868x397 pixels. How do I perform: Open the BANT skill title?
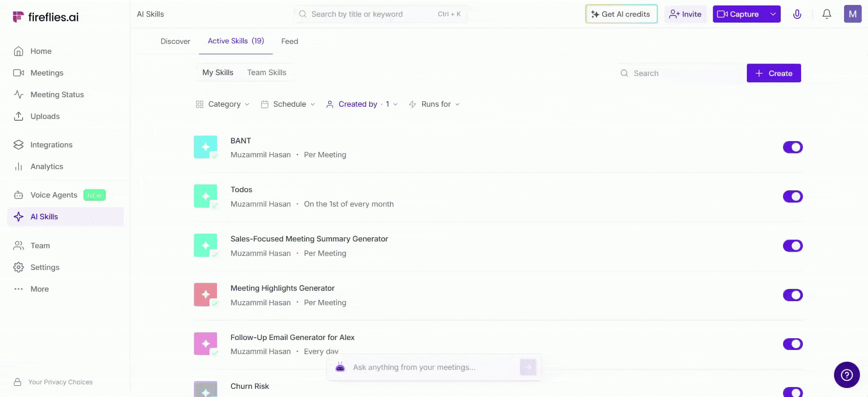coord(241,141)
